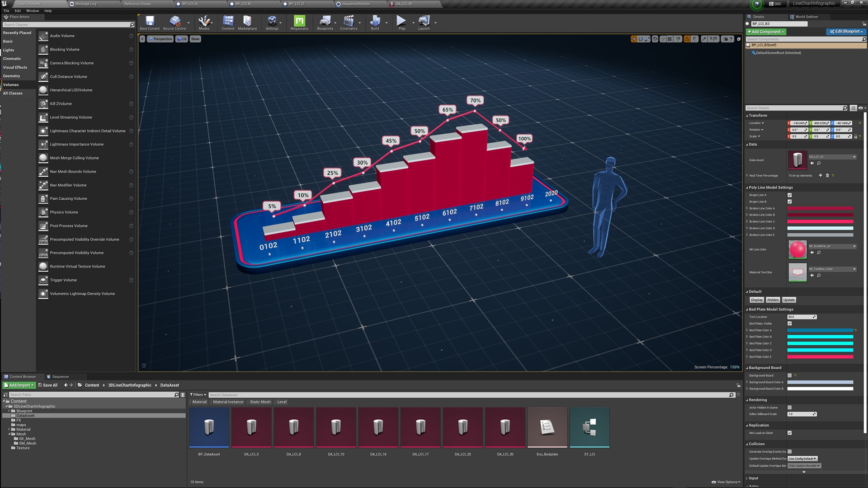Expand Broken Line Color A property
The width and height of the screenshot is (868, 488).
747,208
